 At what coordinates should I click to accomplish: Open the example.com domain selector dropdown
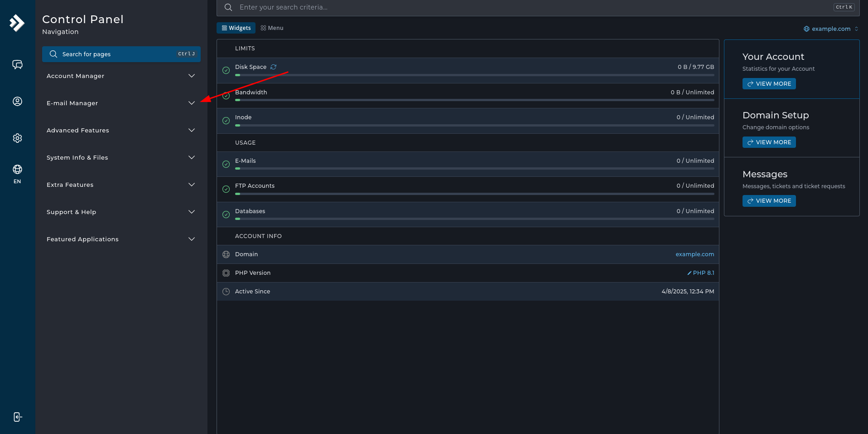[830, 29]
